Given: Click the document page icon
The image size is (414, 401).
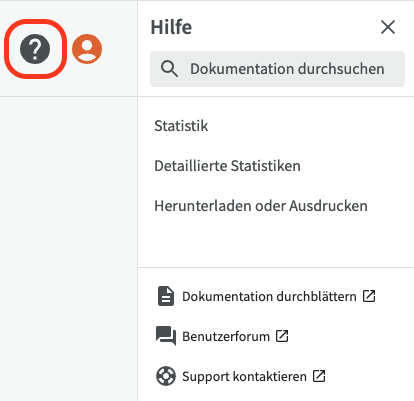Looking at the screenshot, I should click(x=166, y=296).
